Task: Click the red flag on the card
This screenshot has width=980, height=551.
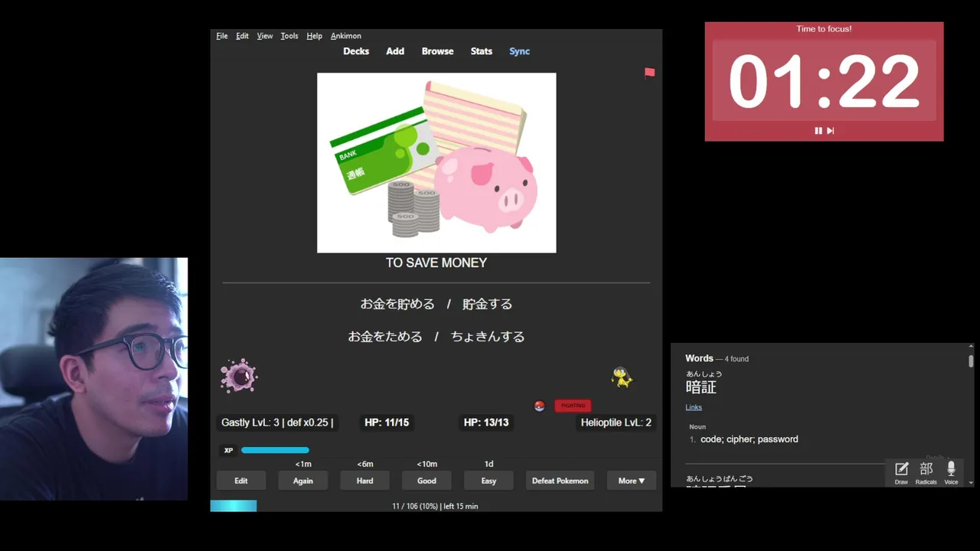Action: tap(649, 73)
